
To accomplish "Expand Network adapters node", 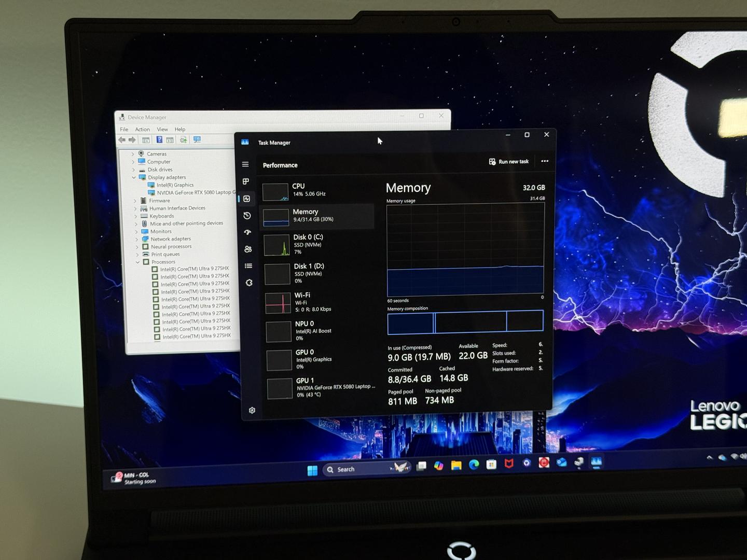I will (x=137, y=240).
